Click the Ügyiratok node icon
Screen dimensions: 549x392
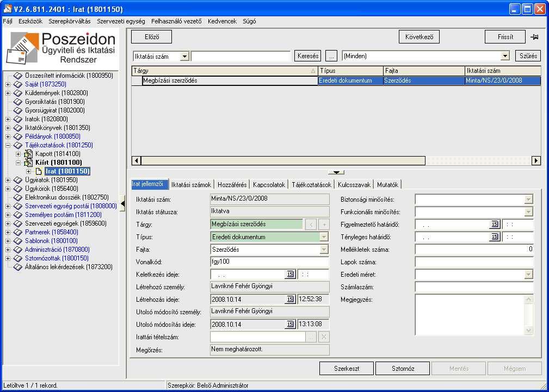(x=18, y=180)
